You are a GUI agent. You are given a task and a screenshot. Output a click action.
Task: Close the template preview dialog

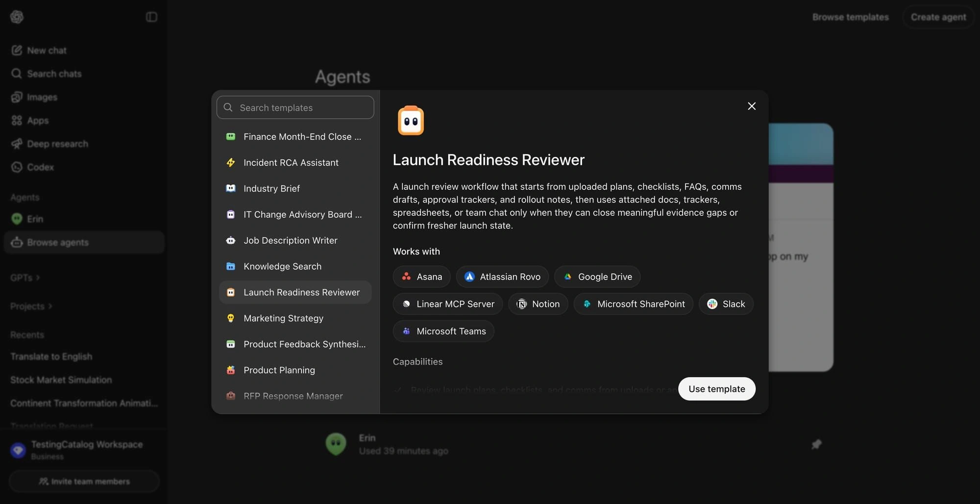752,106
